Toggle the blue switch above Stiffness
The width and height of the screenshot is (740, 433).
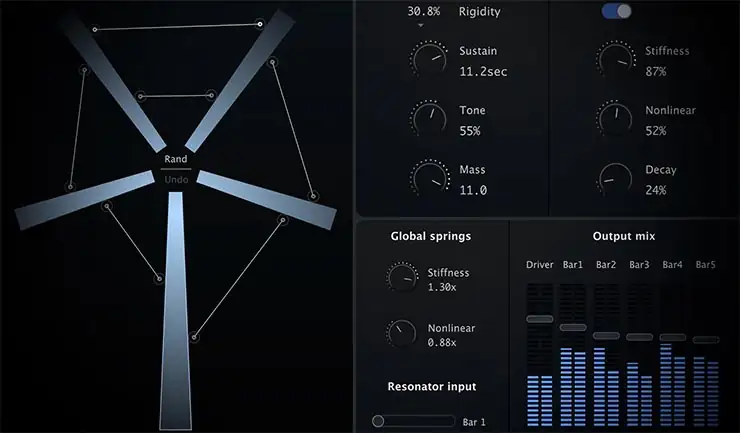tap(616, 11)
